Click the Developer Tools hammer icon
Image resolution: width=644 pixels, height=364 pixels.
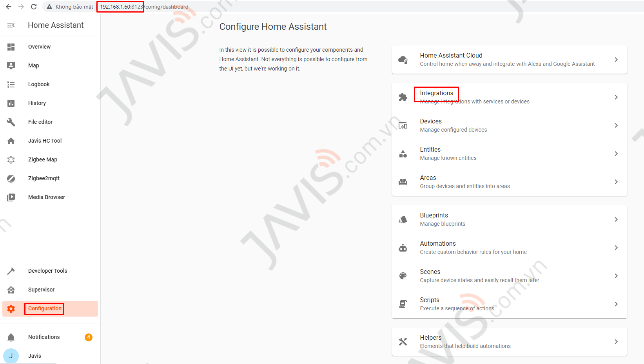11,271
